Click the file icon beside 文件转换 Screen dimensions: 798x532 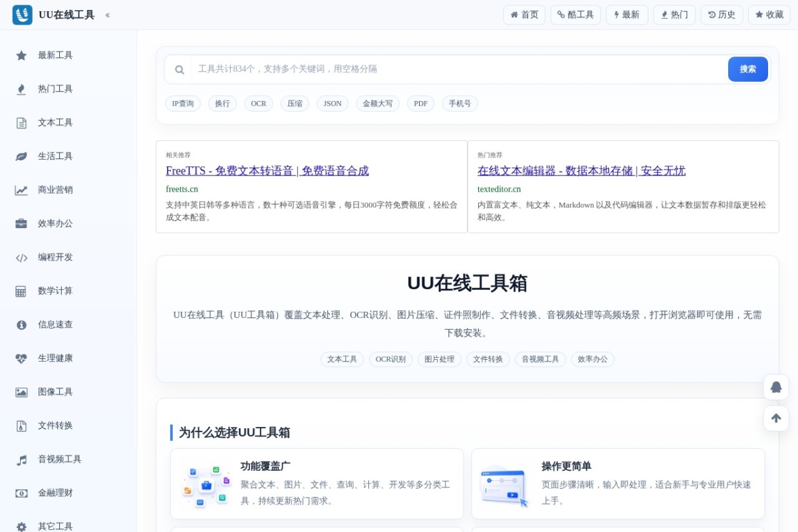pyautogui.click(x=21, y=426)
